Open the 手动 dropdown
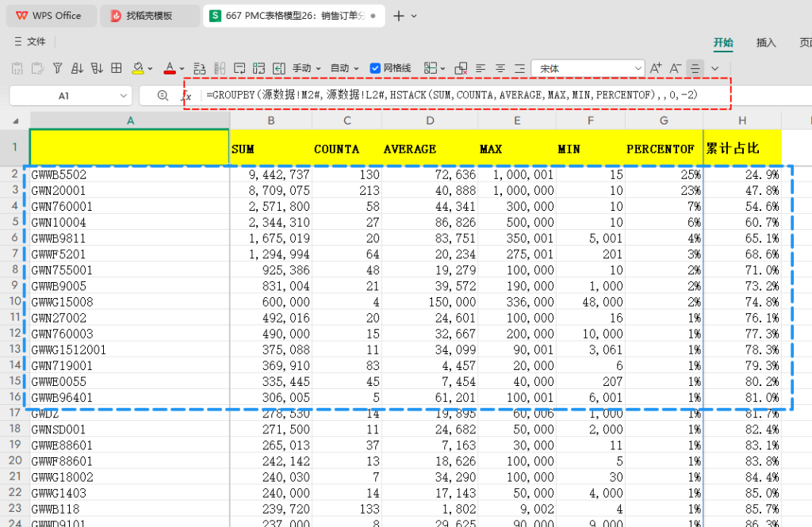Viewport: 812px width, 527px height. point(307,68)
